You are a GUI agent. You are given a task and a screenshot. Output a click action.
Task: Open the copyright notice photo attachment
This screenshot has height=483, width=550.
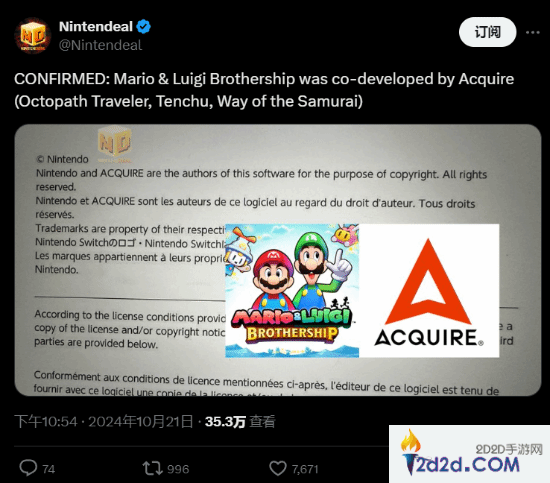click(278, 260)
